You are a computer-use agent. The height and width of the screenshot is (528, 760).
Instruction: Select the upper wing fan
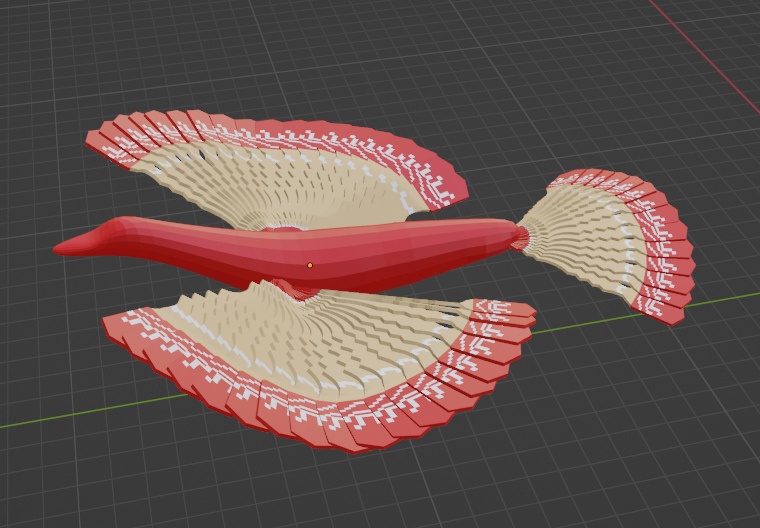pyautogui.click(x=278, y=171)
